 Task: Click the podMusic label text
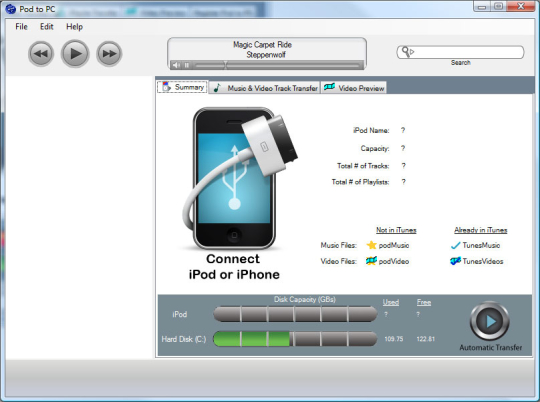pos(394,245)
